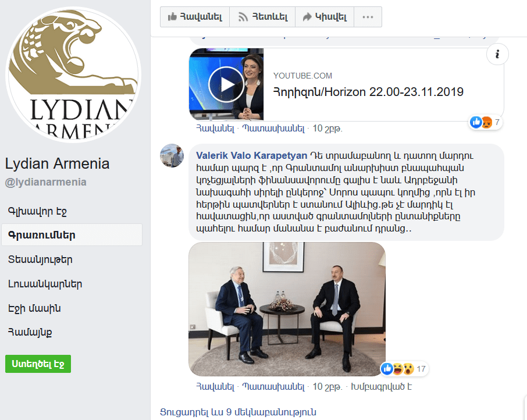Open the Soros and Aliyev photo attachment
The width and height of the screenshot is (527, 420).
coord(287,309)
